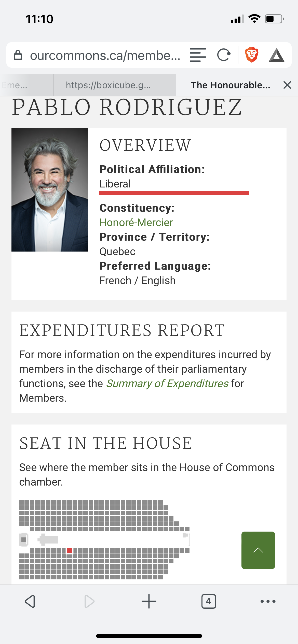Open Brave Shields lion icon
This screenshot has height=644, width=298.
pyautogui.click(x=252, y=55)
